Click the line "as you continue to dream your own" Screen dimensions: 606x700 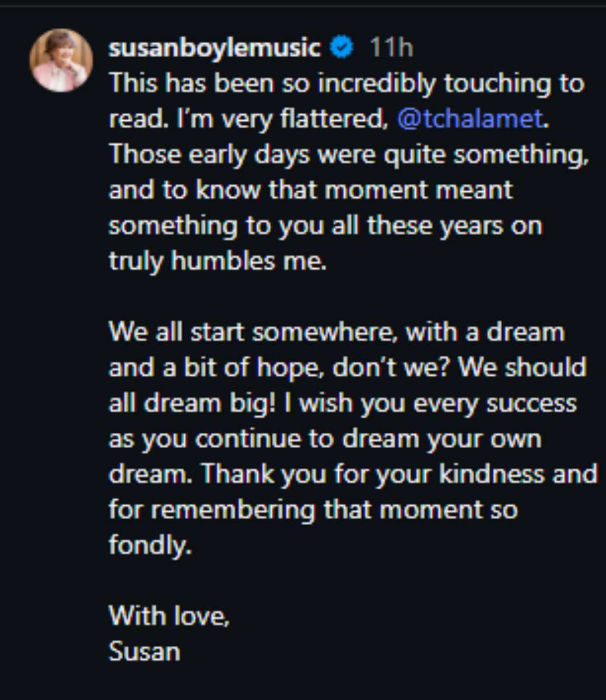(325, 439)
